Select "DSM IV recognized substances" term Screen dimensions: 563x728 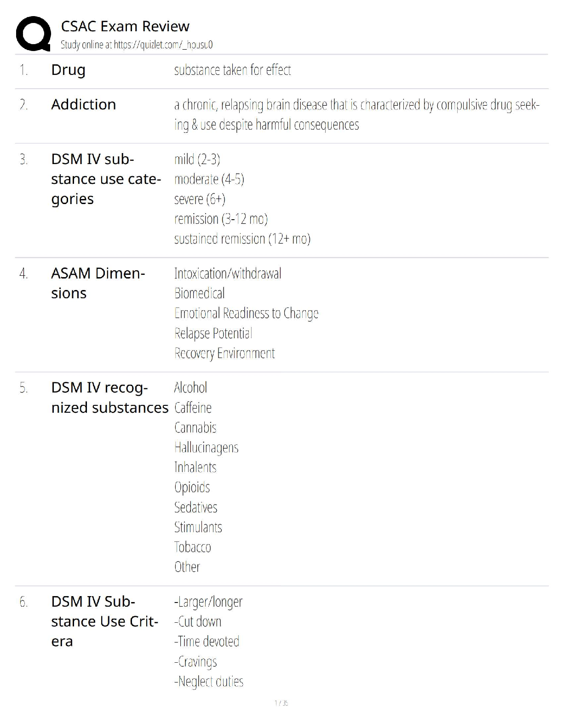[109, 398]
